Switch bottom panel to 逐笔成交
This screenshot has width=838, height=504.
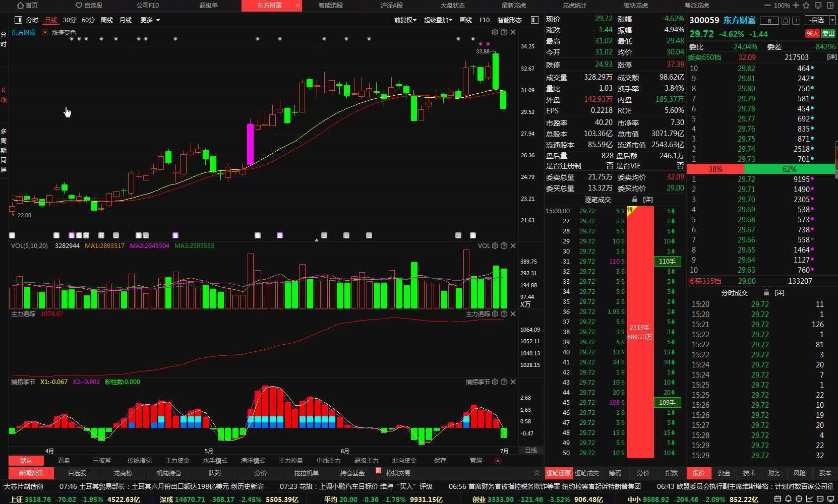pyautogui.click(x=587, y=473)
